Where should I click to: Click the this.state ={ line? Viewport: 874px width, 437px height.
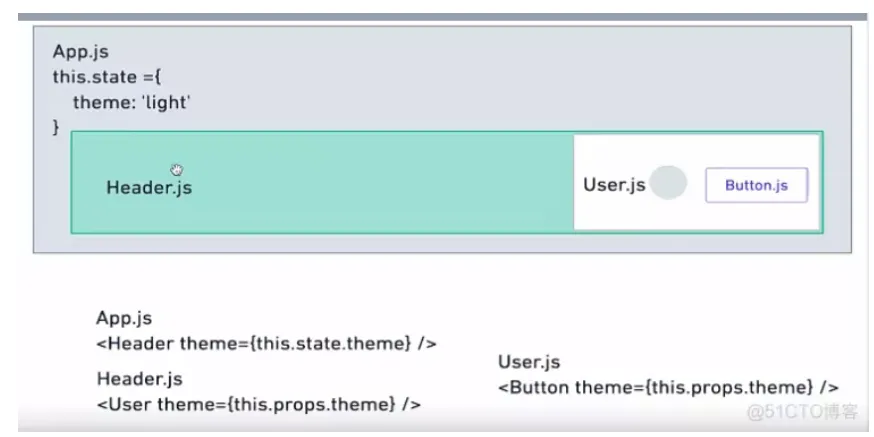[x=106, y=77]
